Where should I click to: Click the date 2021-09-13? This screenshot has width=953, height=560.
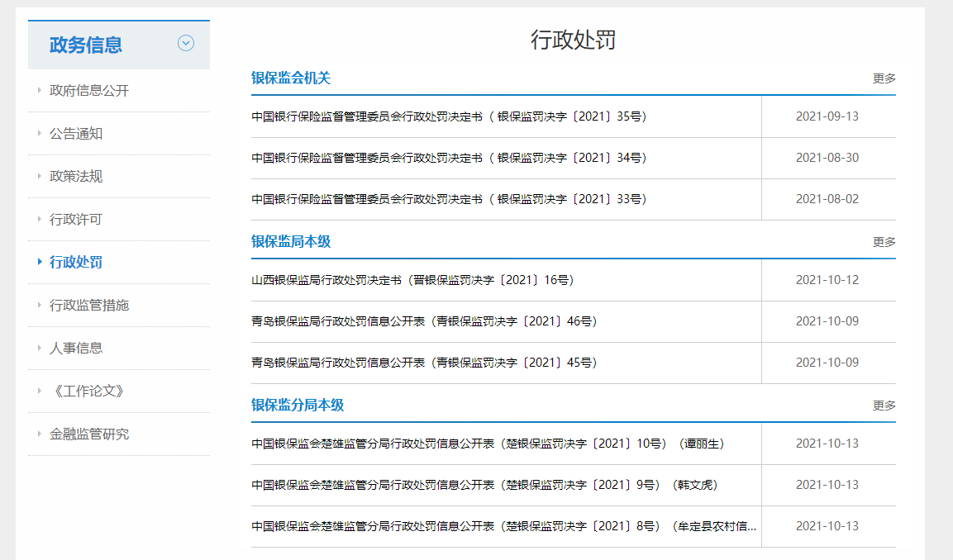827,116
